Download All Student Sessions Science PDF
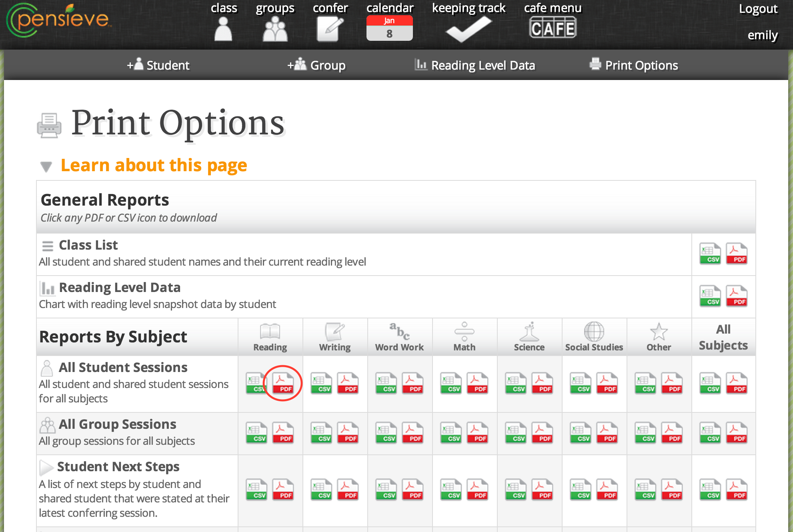The width and height of the screenshot is (793, 532). (x=542, y=383)
